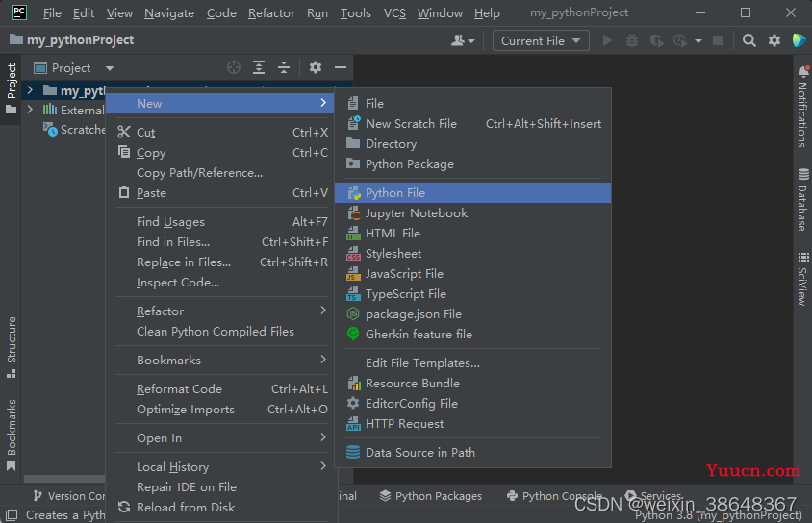Image resolution: width=812 pixels, height=523 pixels.
Task: Click the Code With Me user icon
Action: (463, 40)
